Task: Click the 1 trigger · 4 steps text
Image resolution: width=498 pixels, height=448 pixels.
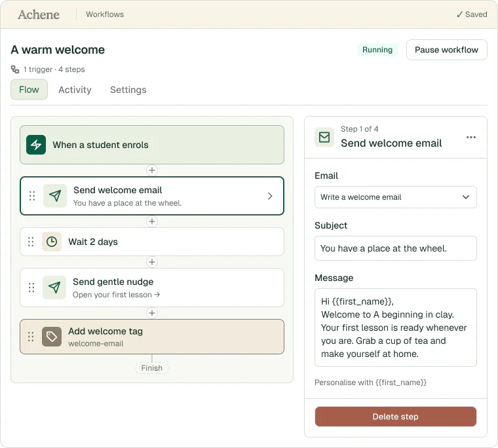Action: coord(54,69)
